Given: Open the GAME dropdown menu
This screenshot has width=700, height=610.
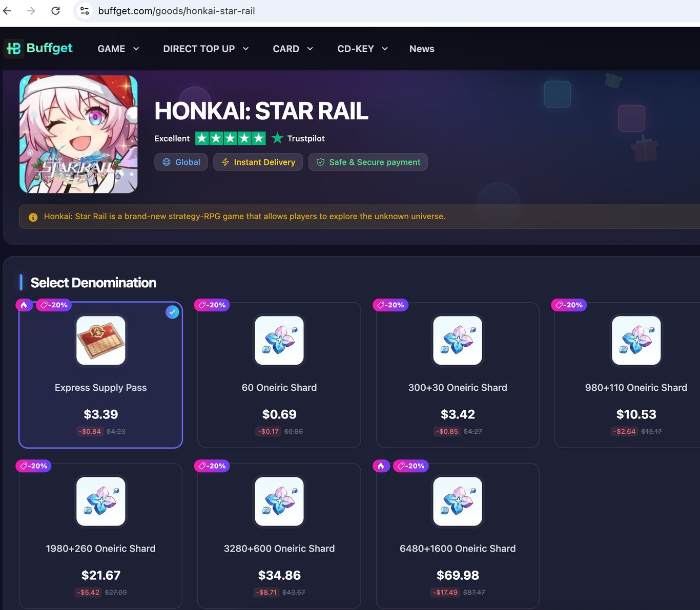Looking at the screenshot, I should (118, 49).
